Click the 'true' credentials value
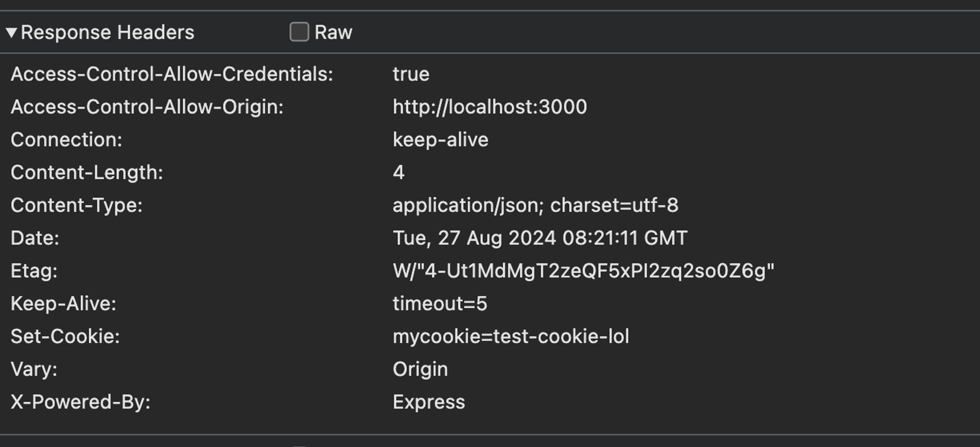 pos(411,74)
